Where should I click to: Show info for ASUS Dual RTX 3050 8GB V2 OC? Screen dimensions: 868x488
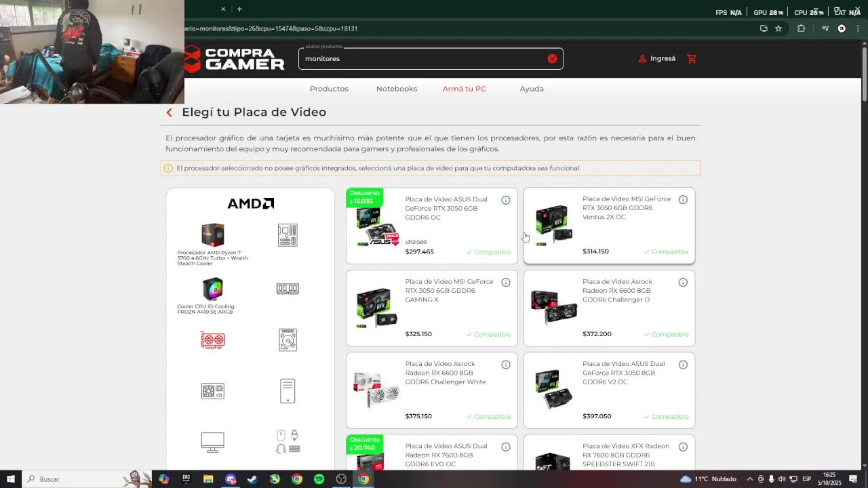683,365
